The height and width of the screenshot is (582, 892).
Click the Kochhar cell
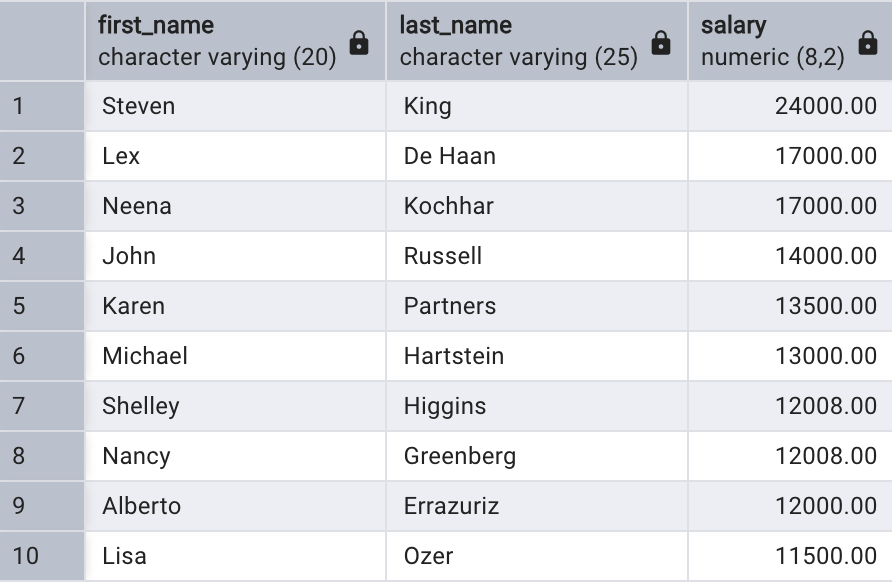click(537, 206)
